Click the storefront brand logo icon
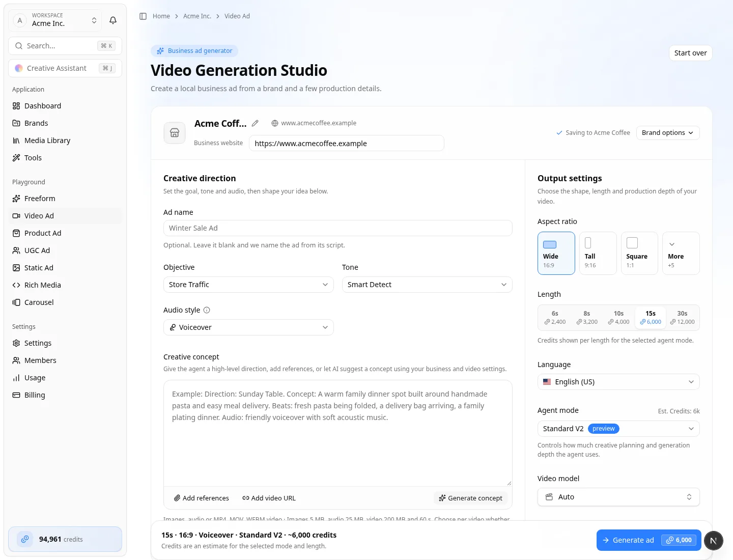The image size is (733, 560). click(175, 133)
